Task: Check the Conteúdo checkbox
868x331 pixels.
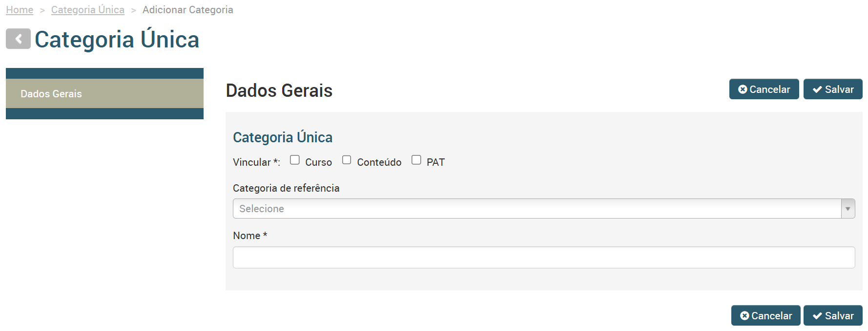Action: coord(347,160)
